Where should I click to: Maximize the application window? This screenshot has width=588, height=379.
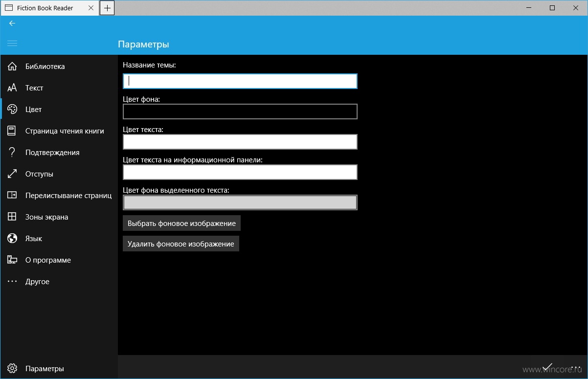[x=552, y=8]
